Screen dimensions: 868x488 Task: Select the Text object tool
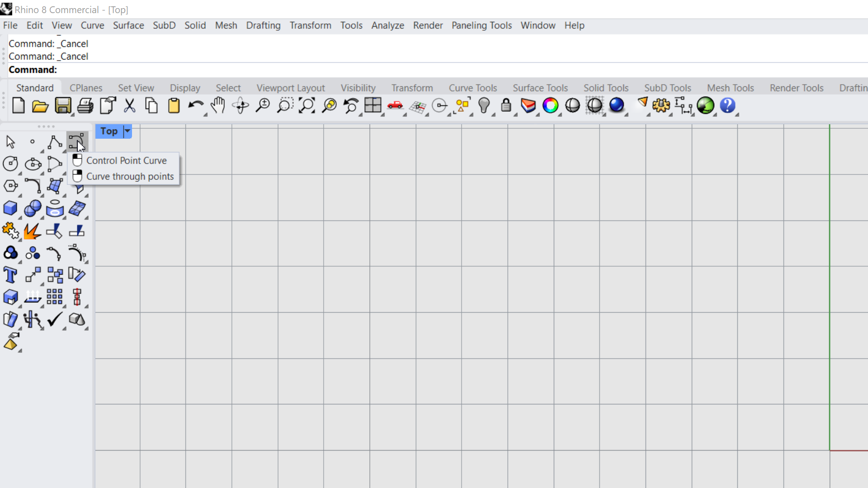(x=10, y=275)
